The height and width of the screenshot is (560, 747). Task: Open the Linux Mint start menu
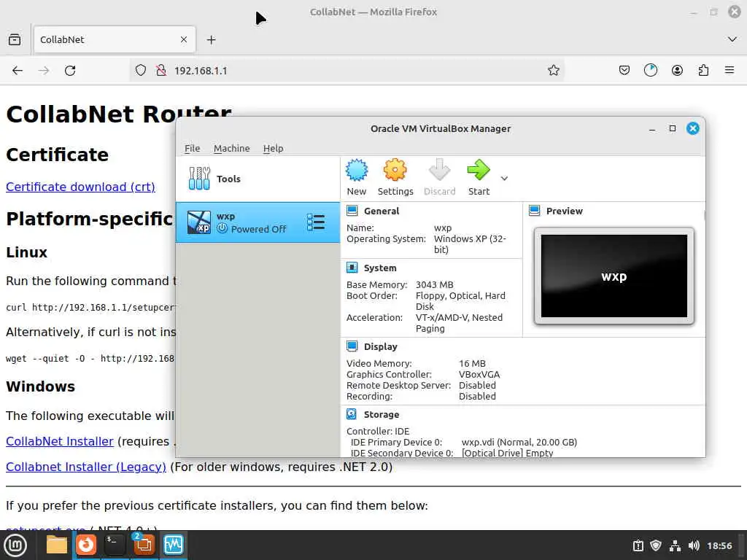click(15, 545)
